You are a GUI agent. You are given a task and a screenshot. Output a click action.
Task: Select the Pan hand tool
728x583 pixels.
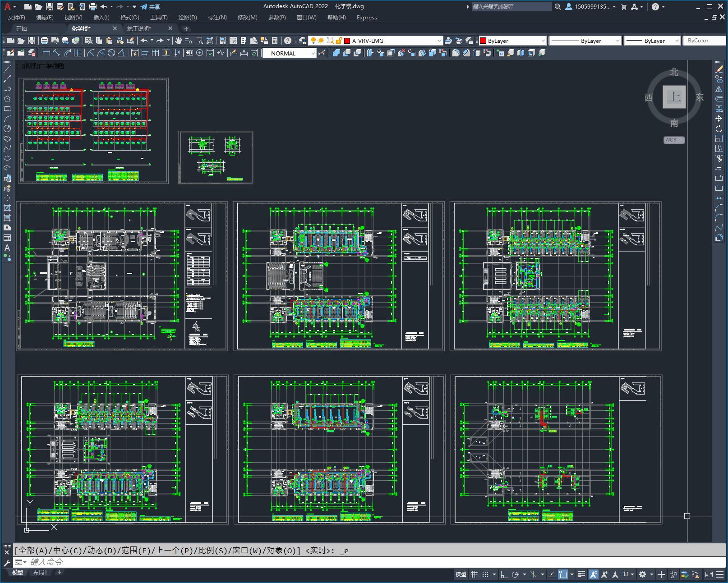pyautogui.click(x=179, y=41)
